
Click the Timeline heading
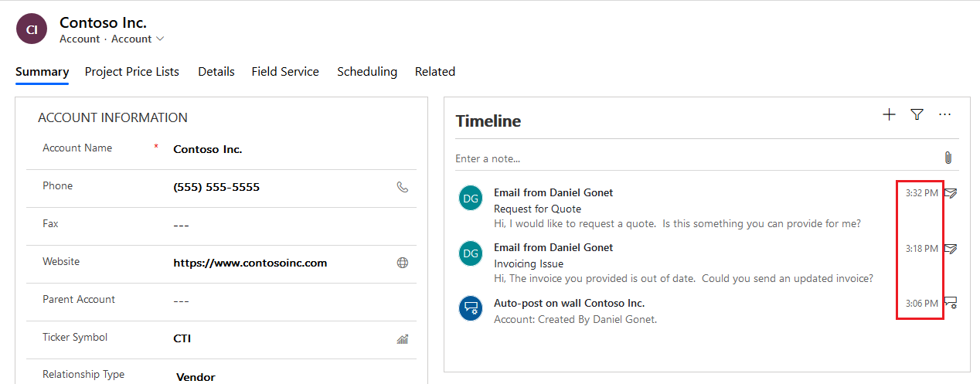488,121
